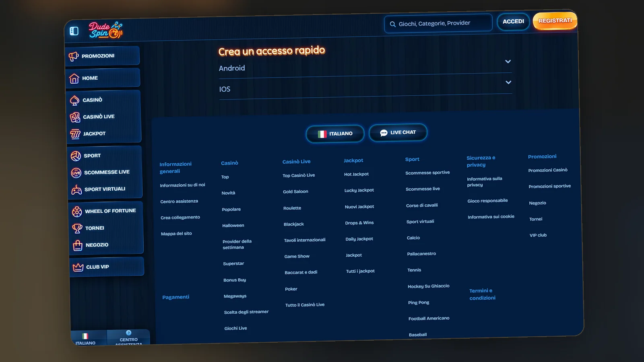
Task: Click the search games input field
Action: [x=438, y=23]
